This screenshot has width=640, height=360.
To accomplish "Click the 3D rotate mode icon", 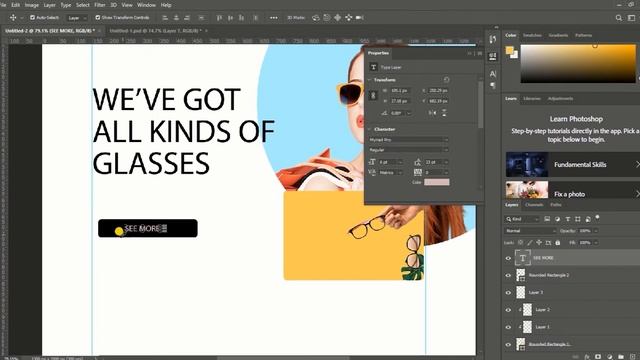I will coord(316,18).
